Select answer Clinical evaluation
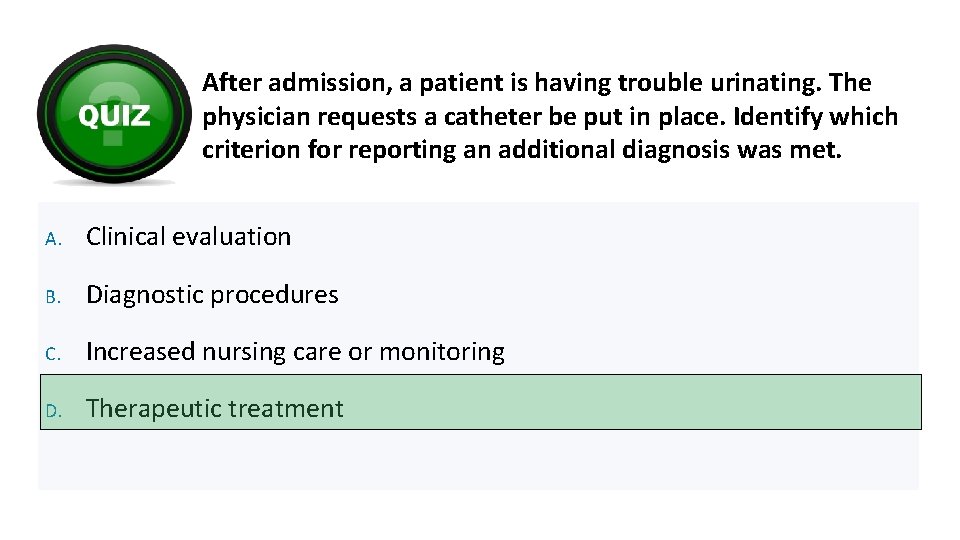This screenshot has height=540, width=960. click(188, 237)
